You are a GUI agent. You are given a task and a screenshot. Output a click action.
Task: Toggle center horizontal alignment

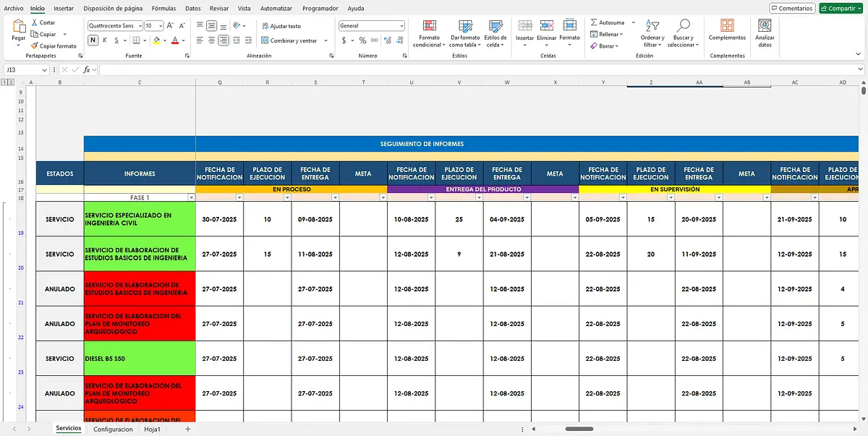click(211, 40)
